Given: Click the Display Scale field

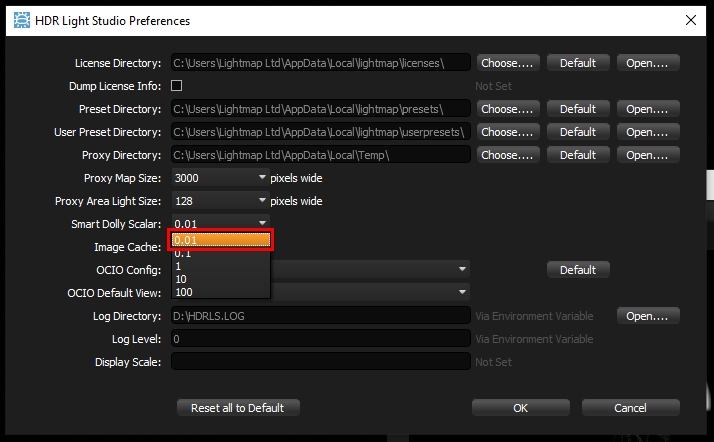Looking at the screenshot, I should tap(321, 362).
